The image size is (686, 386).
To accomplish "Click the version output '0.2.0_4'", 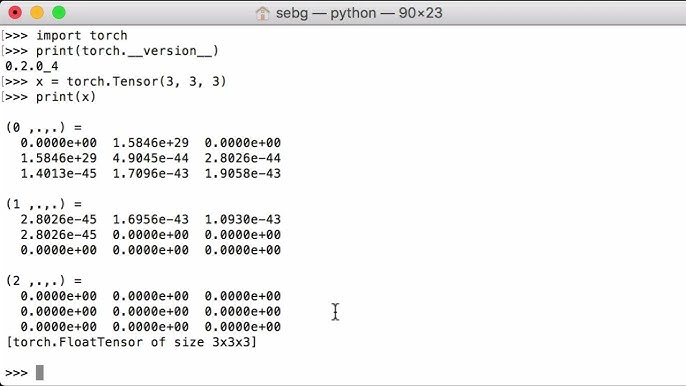I will coord(32,66).
